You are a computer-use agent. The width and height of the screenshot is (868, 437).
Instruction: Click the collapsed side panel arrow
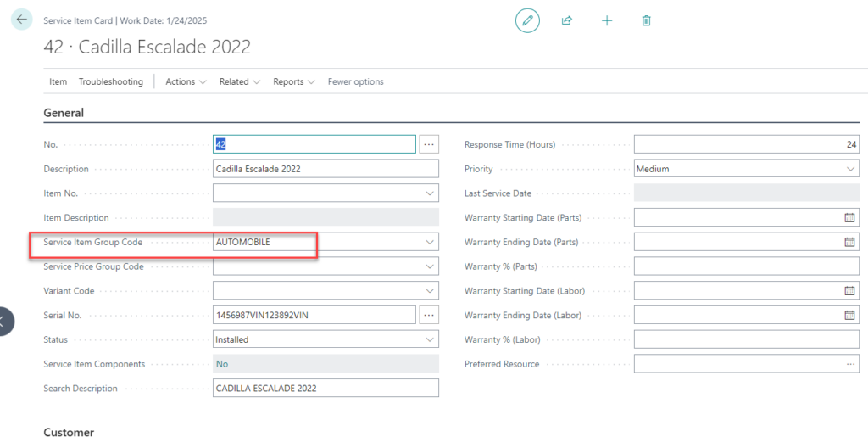point(6,322)
